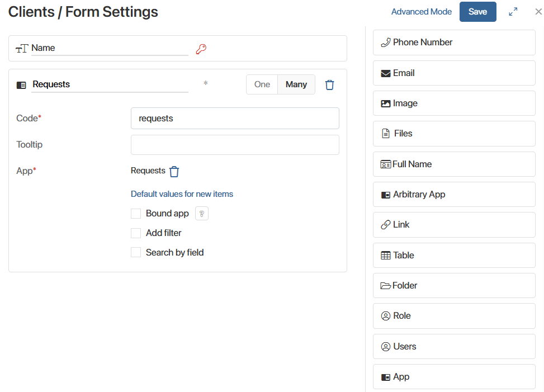The width and height of the screenshot is (544, 392).
Task: Expand form to fullscreen with arrows icon
Action: [513, 12]
